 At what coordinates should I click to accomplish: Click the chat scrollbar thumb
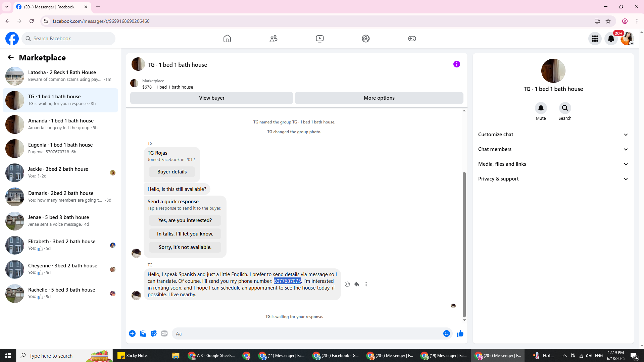464,244
